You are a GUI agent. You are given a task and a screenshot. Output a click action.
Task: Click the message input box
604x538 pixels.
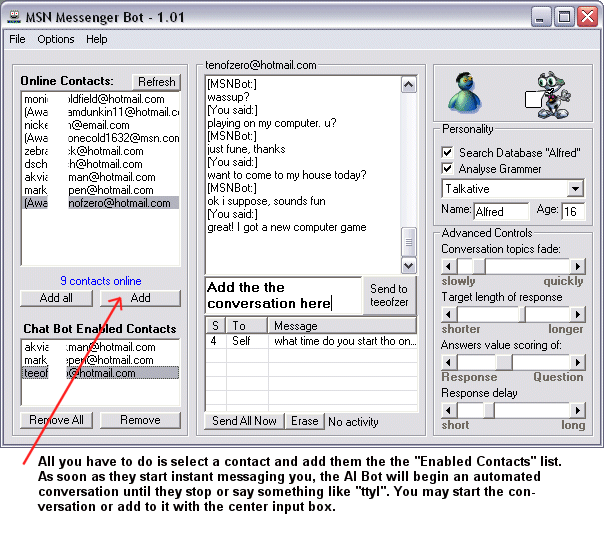click(x=284, y=295)
